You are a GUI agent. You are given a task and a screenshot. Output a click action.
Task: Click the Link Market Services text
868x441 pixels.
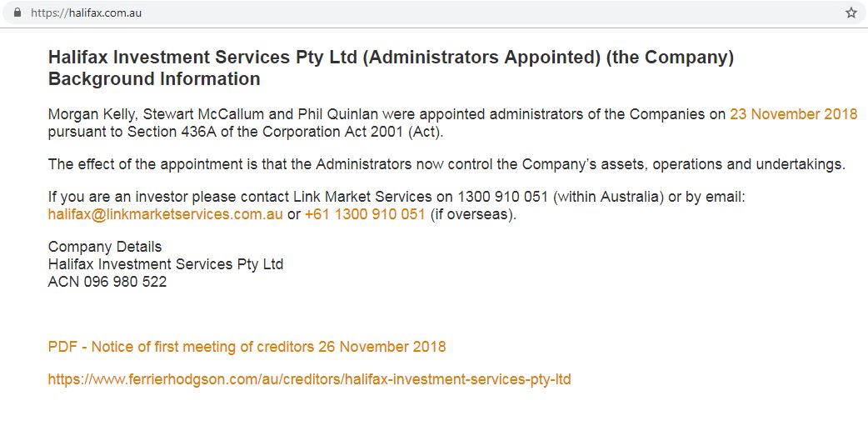pyautogui.click(x=362, y=198)
